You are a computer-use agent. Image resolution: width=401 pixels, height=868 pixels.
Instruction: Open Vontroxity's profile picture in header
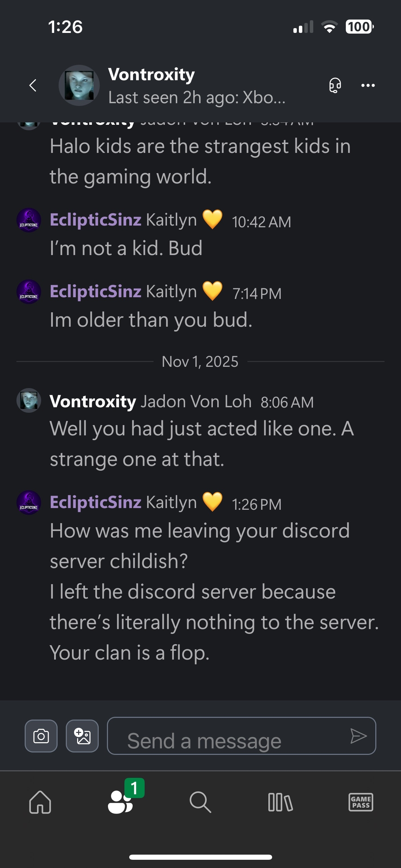point(79,85)
